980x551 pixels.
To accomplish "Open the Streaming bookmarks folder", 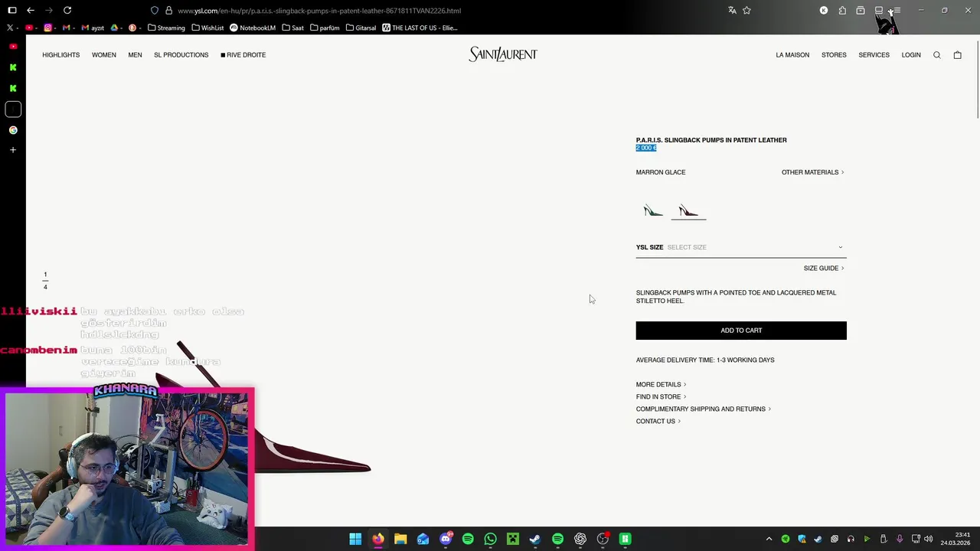I will tap(166, 28).
